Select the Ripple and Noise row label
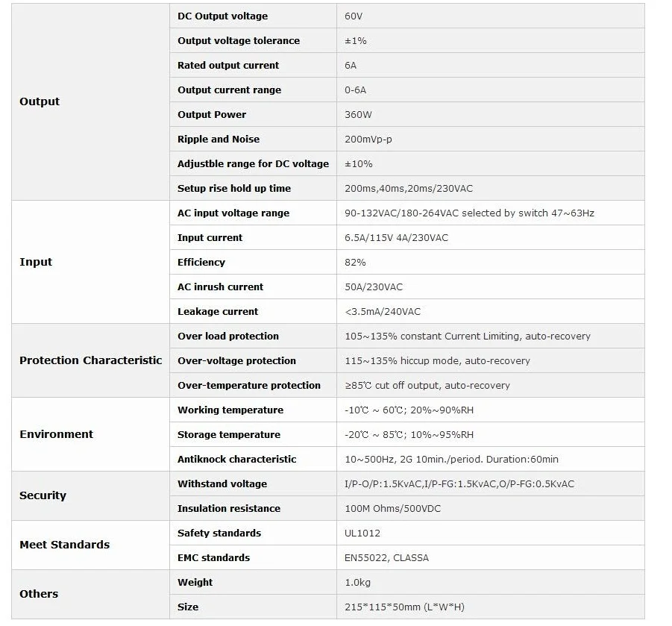 (218, 140)
